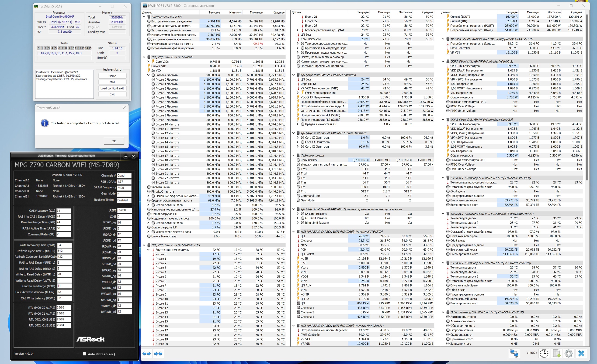Click the clock reset-timer icon in HWiNFO
This screenshot has height=364, width=597.
pyautogui.click(x=544, y=353)
